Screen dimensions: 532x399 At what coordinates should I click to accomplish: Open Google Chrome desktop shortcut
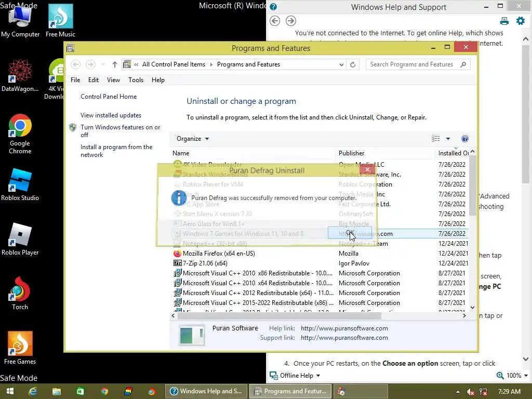20,135
